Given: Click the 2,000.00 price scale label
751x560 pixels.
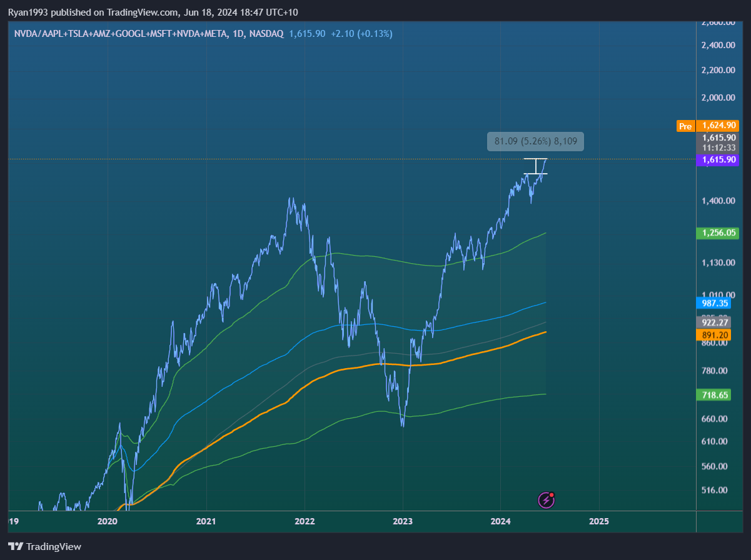Looking at the screenshot, I should [717, 97].
